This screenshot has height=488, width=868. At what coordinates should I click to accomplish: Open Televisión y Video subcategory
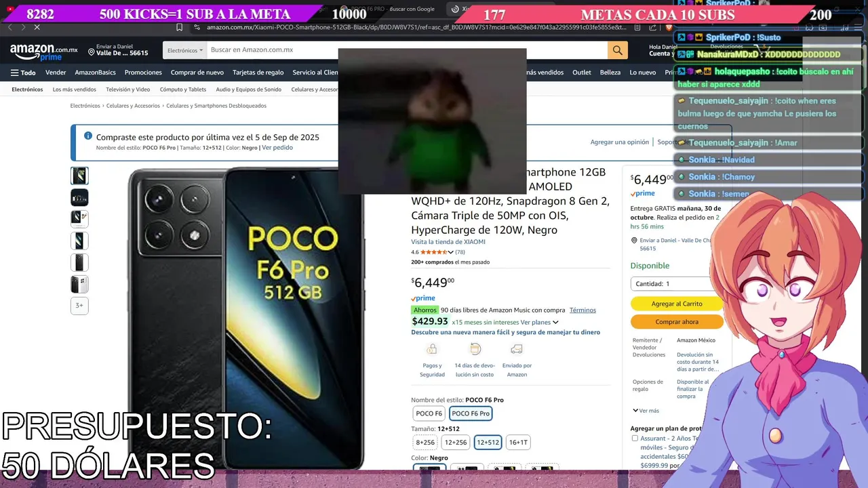[127, 89]
